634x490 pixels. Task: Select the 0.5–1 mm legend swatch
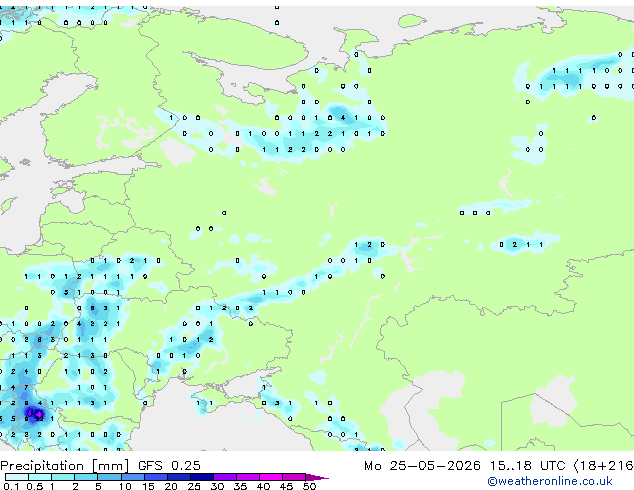[x=40, y=477]
